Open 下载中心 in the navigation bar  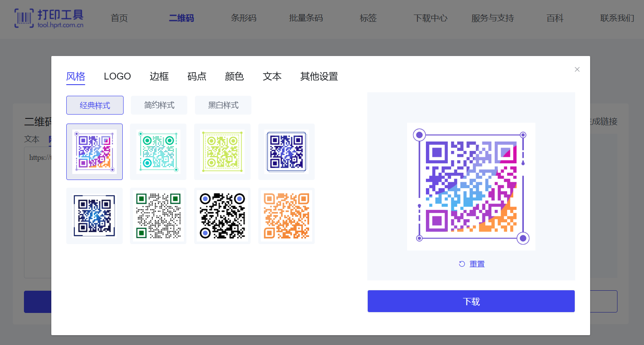(x=430, y=18)
